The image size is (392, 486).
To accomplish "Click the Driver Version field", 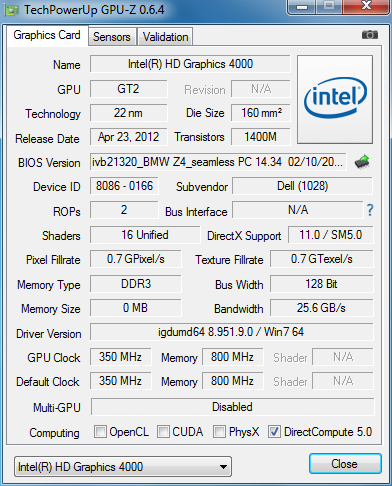I will pos(231,332).
